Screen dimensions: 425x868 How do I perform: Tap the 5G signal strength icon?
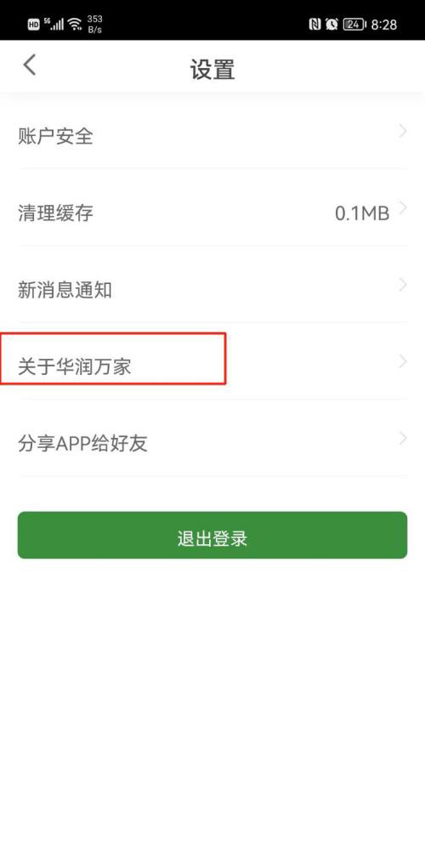pyautogui.click(x=54, y=25)
